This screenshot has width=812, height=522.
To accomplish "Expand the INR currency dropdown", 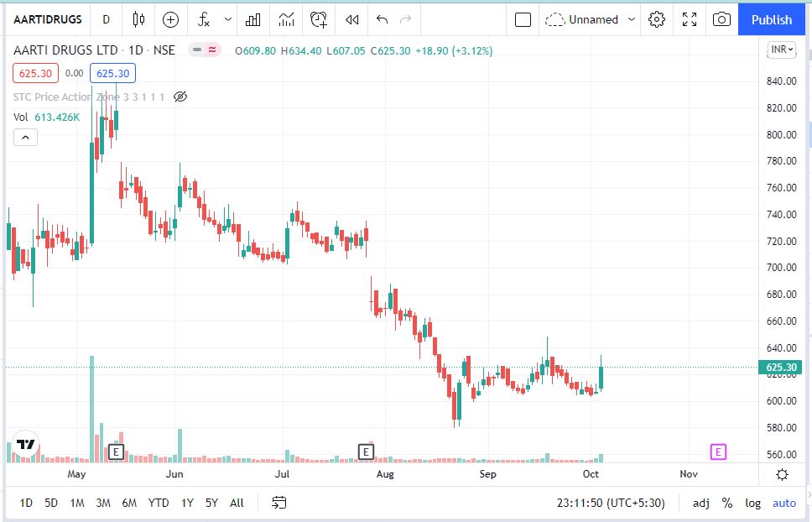I will (781, 50).
